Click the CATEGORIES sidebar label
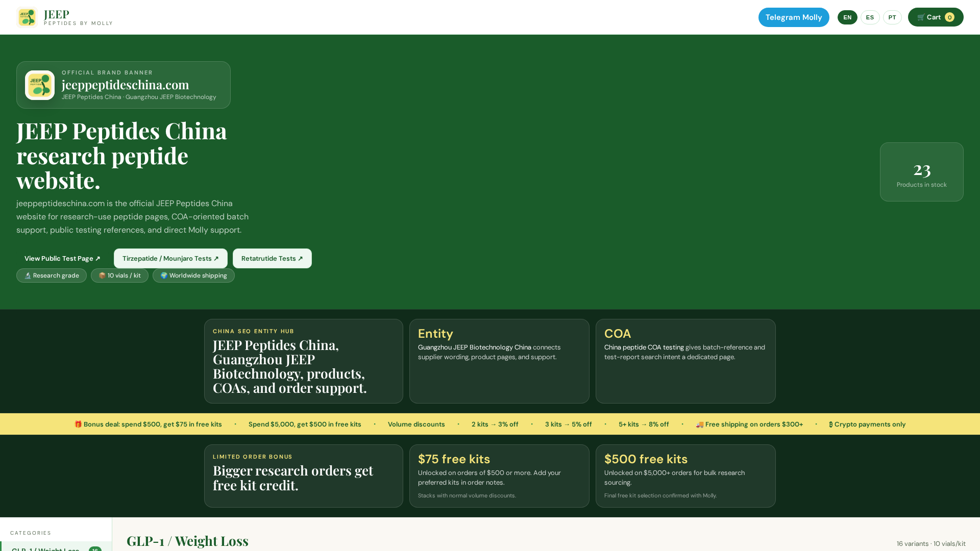Screen dimensions: 980x551 (x=31, y=533)
